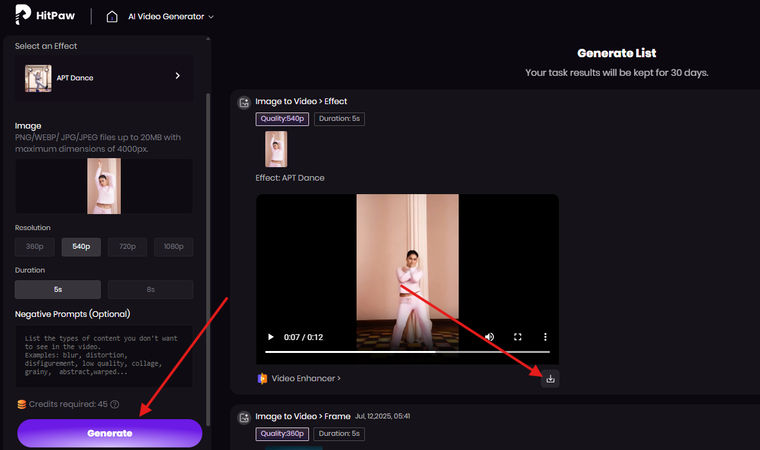Open the video more options menu
760x450 pixels.
pos(545,337)
